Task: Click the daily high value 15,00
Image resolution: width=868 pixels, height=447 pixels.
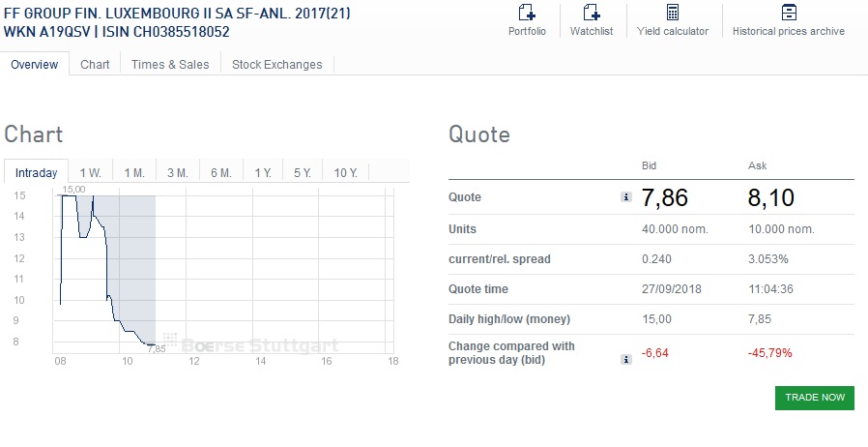Action: 656,319
